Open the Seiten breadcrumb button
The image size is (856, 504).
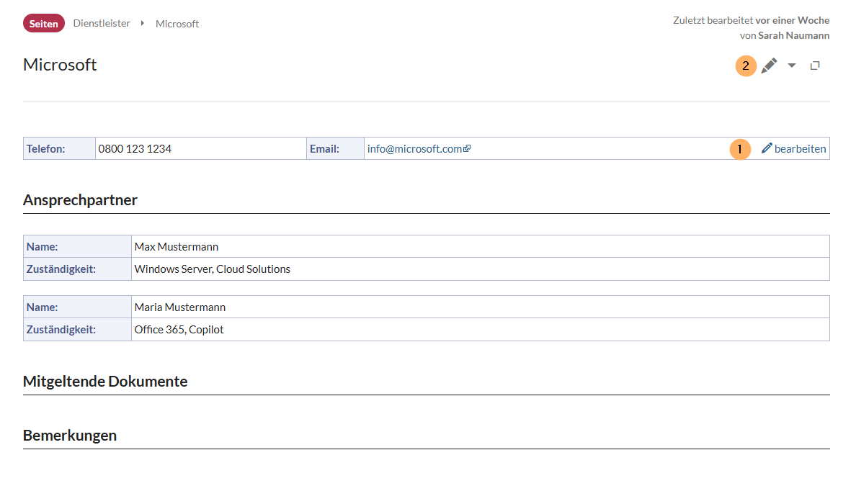44,24
